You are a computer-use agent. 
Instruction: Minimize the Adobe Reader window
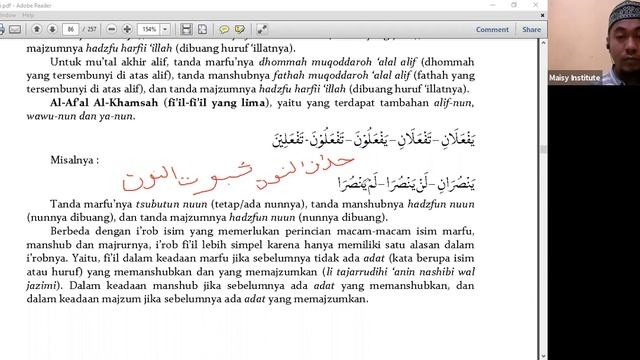493,5
